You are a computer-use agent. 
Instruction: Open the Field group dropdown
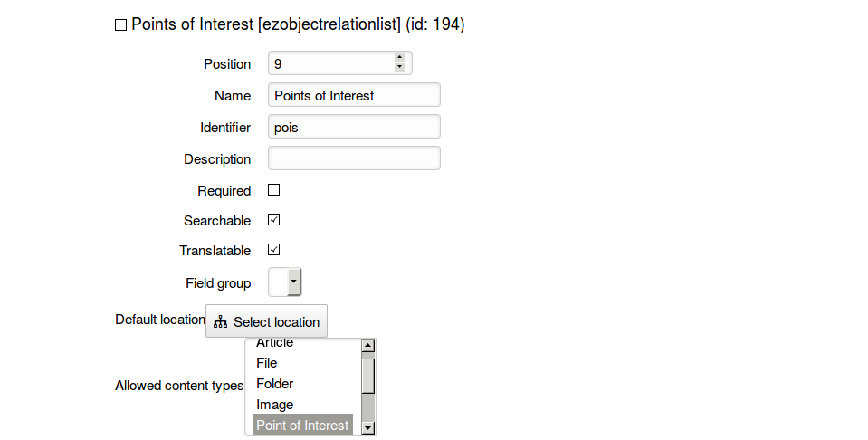[284, 282]
